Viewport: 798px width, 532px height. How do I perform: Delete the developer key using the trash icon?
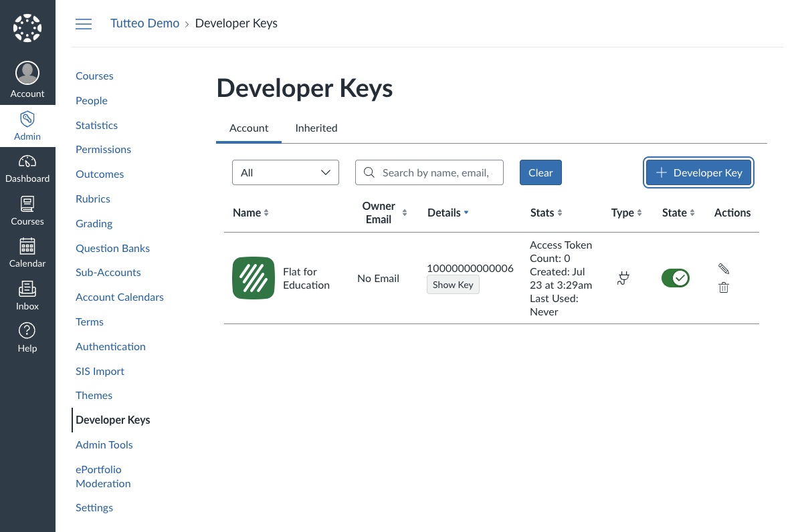pyautogui.click(x=723, y=287)
